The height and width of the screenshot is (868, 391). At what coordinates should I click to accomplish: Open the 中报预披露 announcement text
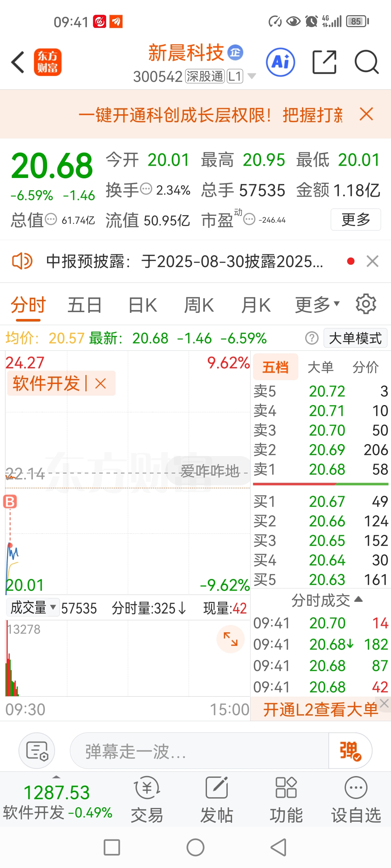(185, 261)
